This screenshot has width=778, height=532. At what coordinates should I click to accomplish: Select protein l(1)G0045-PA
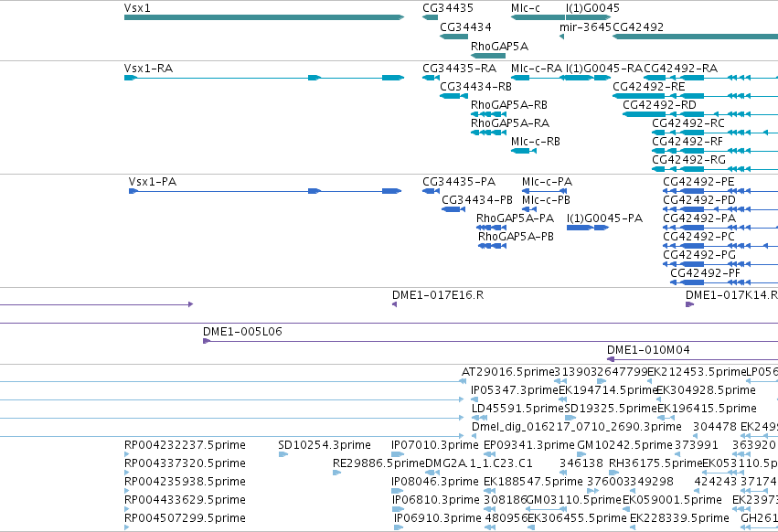(588, 228)
